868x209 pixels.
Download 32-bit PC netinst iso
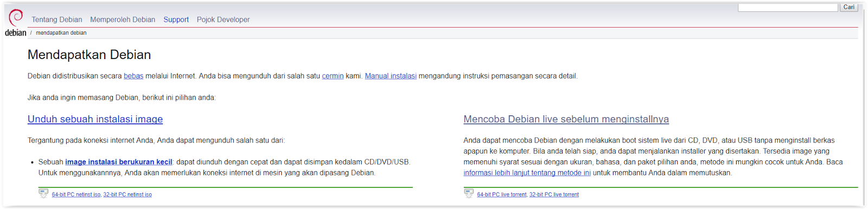127,194
